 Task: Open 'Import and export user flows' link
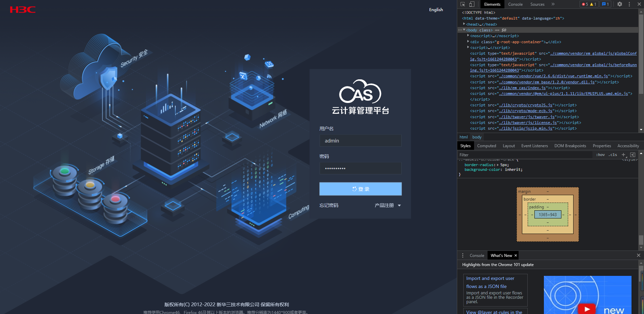(x=490, y=282)
